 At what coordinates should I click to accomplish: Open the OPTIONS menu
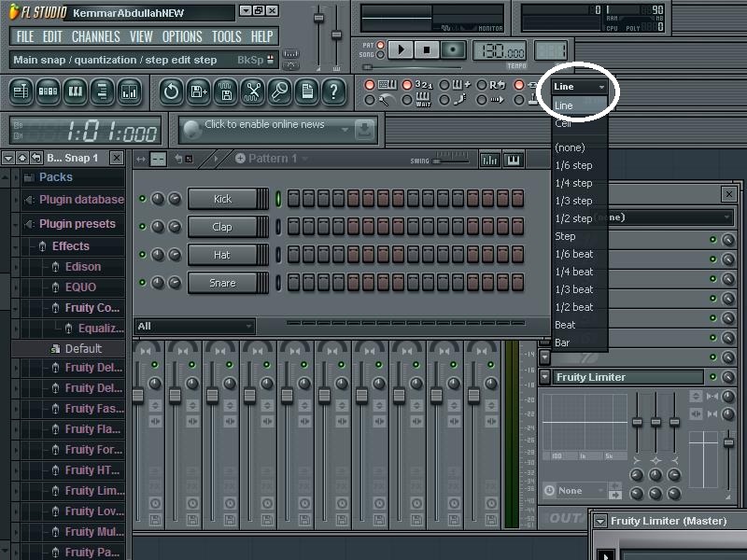pos(182,36)
